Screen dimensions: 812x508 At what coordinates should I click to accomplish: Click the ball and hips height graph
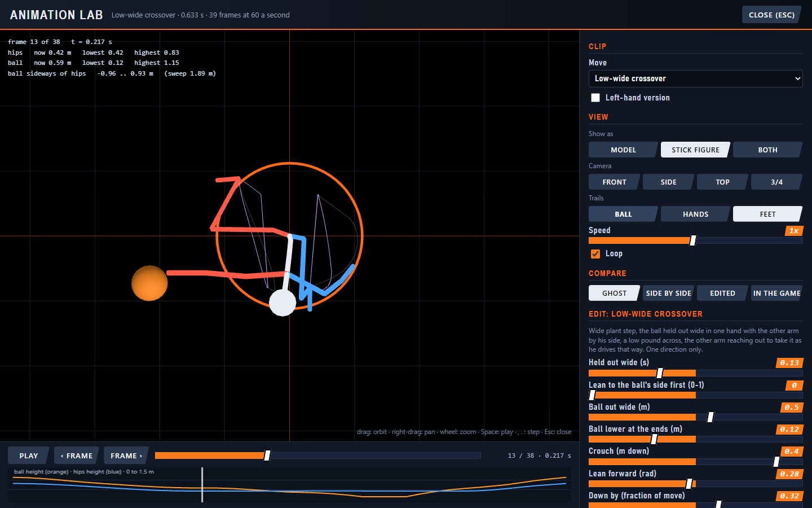click(x=289, y=484)
